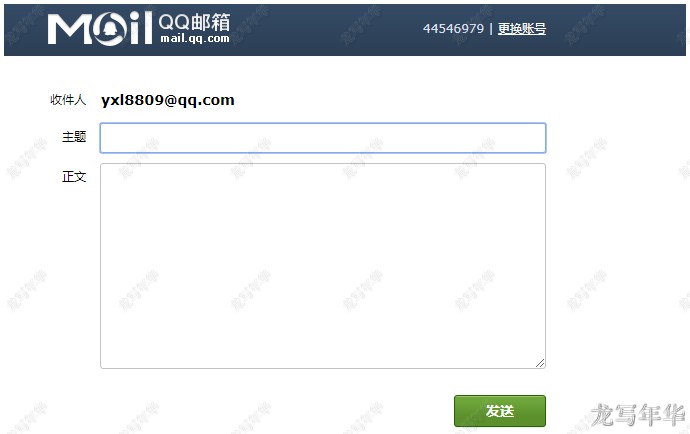Viewport: 690px width, 434px height.
Task: Click the 'QQ' letters in the header title
Action: click(174, 21)
